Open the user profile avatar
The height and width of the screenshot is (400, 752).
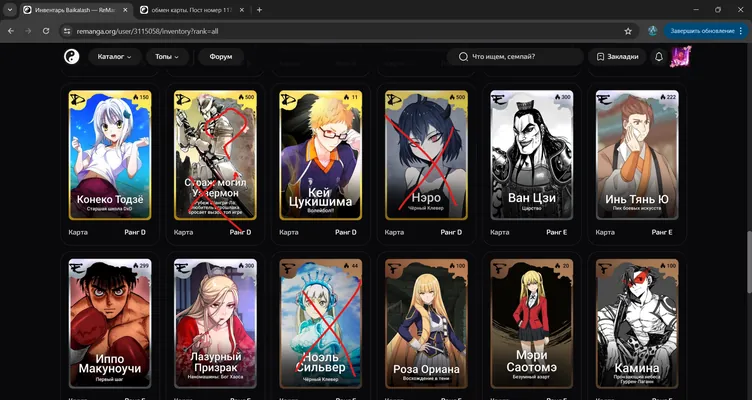pyautogui.click(x=681, y=57)
